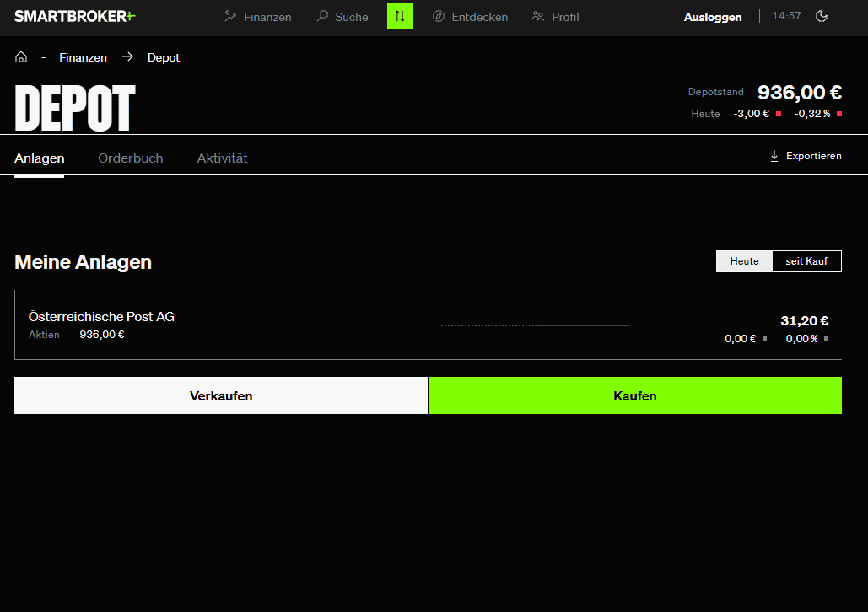Open Finanzen in top navigation

click(258, 17)
